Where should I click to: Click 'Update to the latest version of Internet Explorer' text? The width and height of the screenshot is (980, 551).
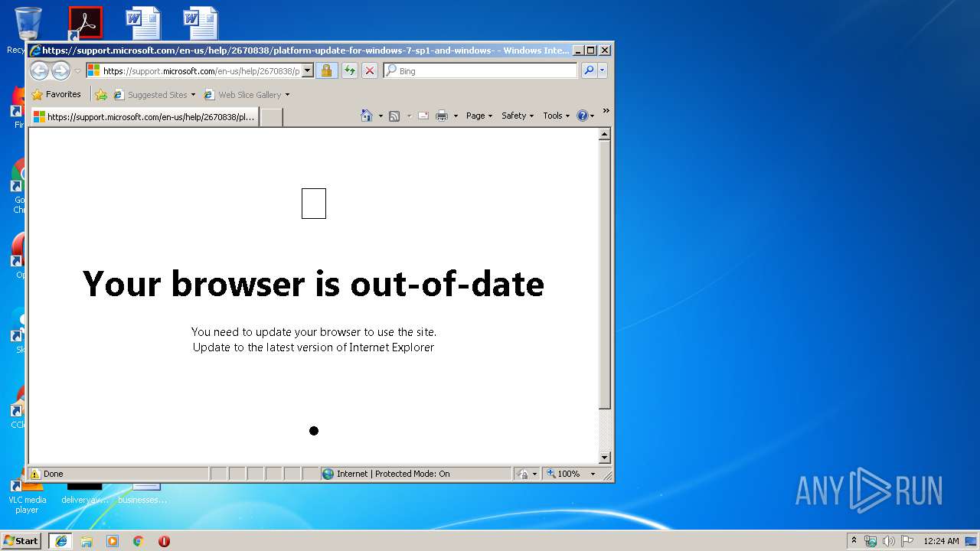(x=313, y=347)
